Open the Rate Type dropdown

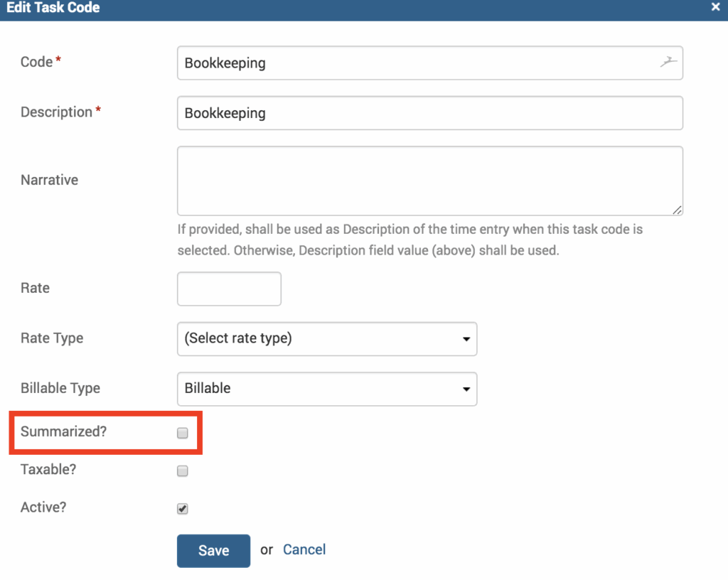pos(326,338)
